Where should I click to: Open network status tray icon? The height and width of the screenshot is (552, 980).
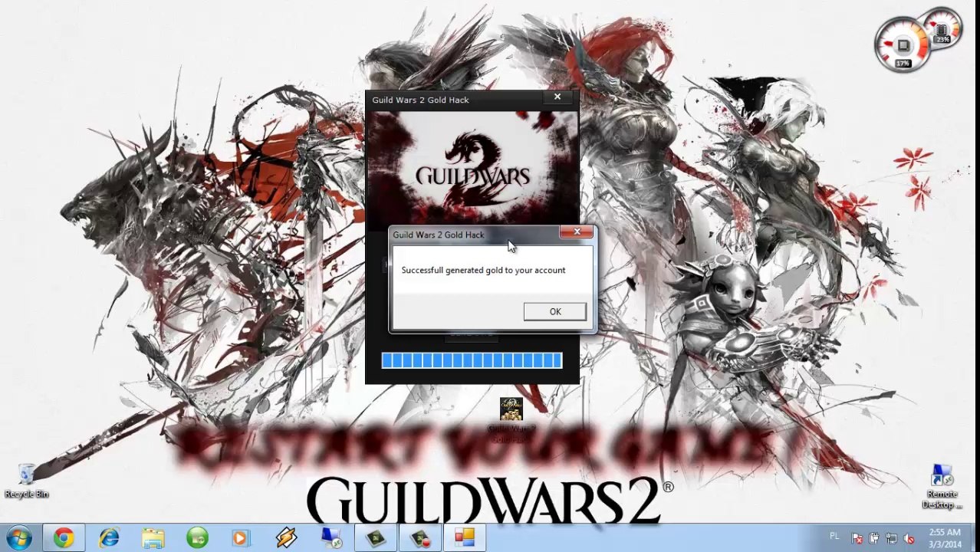coord(892,538)
